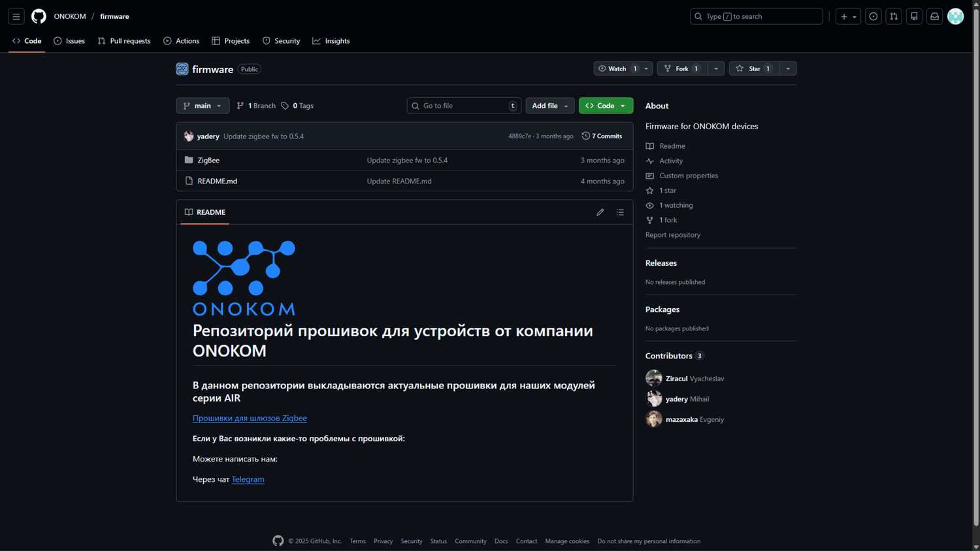Viewport: 980px width, 551px height.
Task: Open pull requests icon in top header
Action: [x=894, y=16]
